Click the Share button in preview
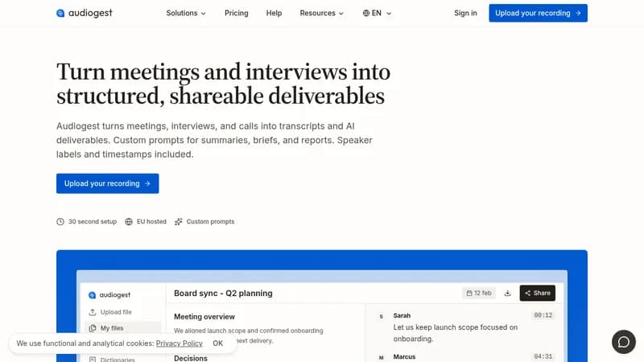 537,293
